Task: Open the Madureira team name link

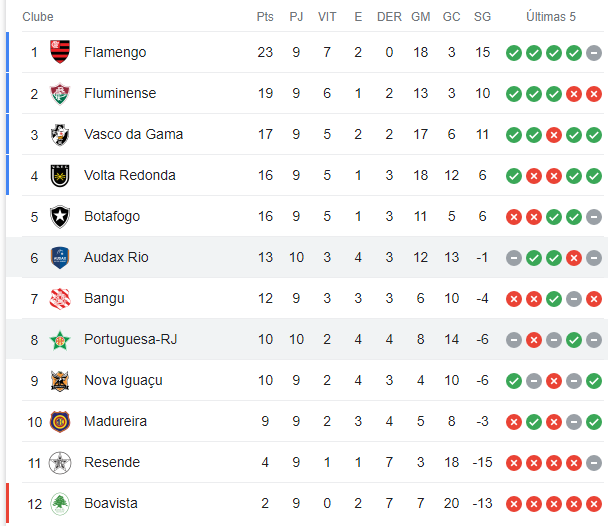Action: (115, 421)
